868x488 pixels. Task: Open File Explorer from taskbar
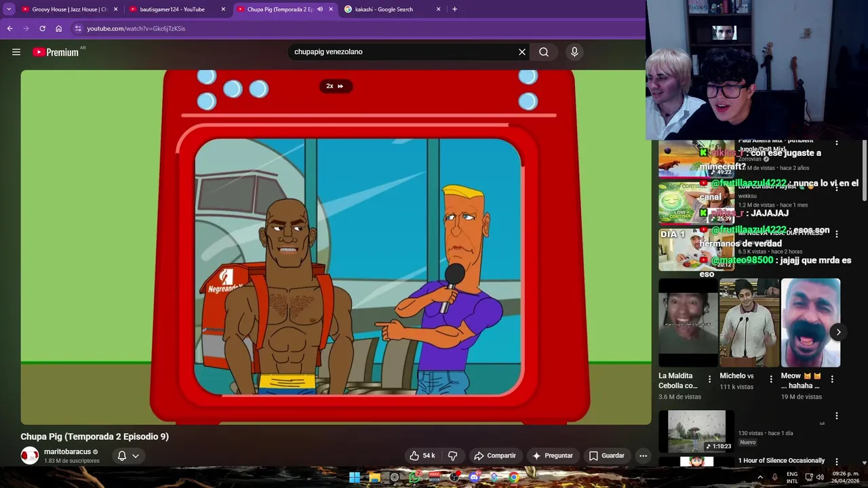374,477
